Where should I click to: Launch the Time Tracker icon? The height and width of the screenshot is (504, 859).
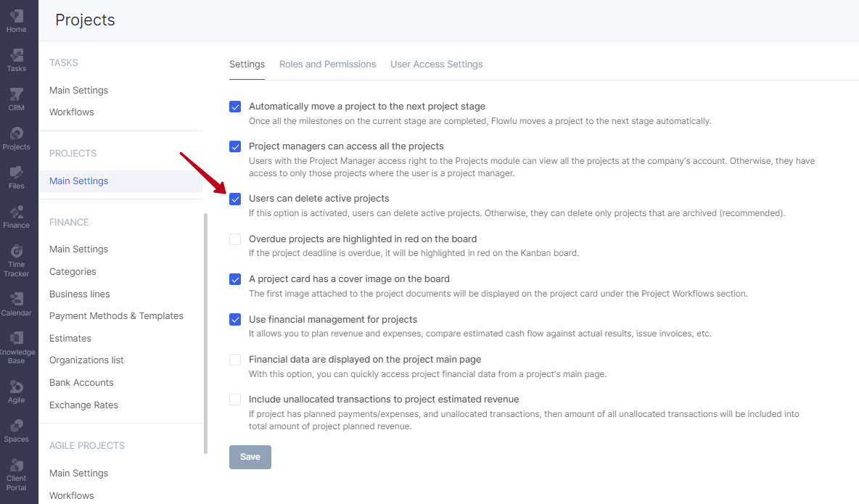[x=17, y=252]
